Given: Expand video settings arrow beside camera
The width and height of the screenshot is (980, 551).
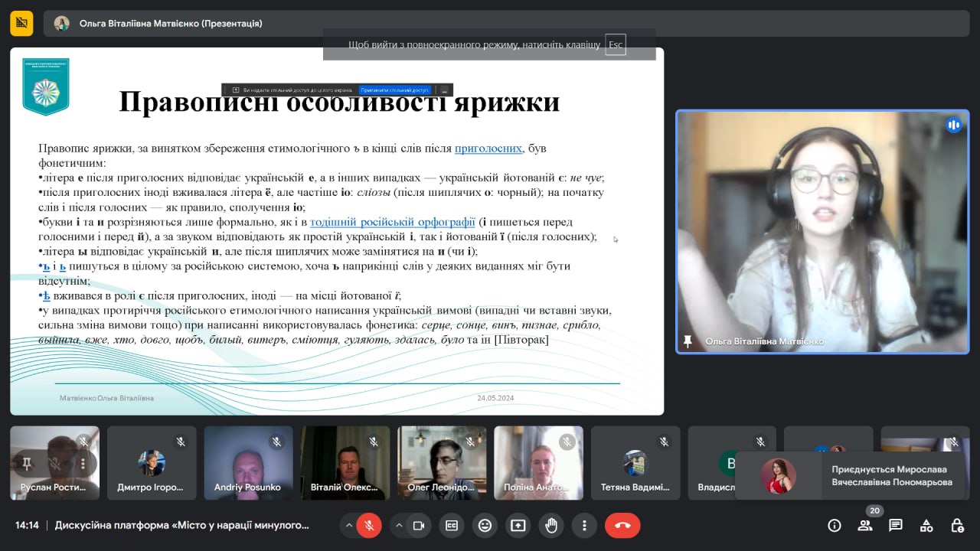Looking at the screenshot, I should click(x=399, y=525).
